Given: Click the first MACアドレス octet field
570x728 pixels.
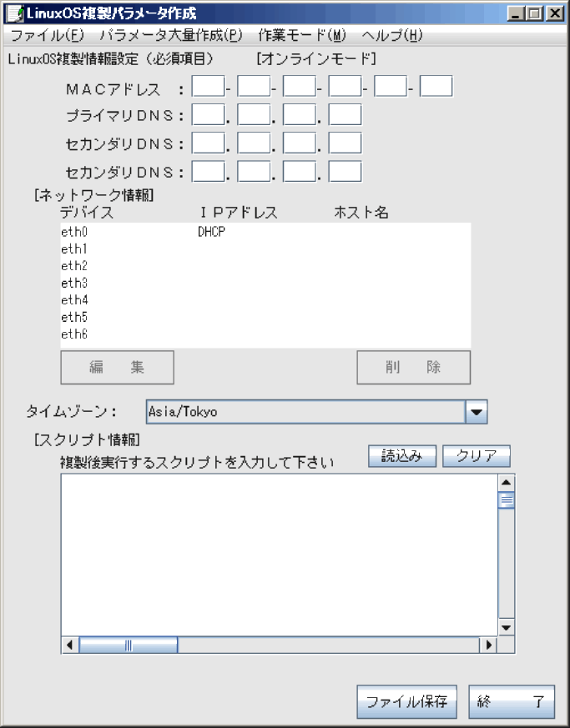Looking at the screenshot, I should pos(208,87).
